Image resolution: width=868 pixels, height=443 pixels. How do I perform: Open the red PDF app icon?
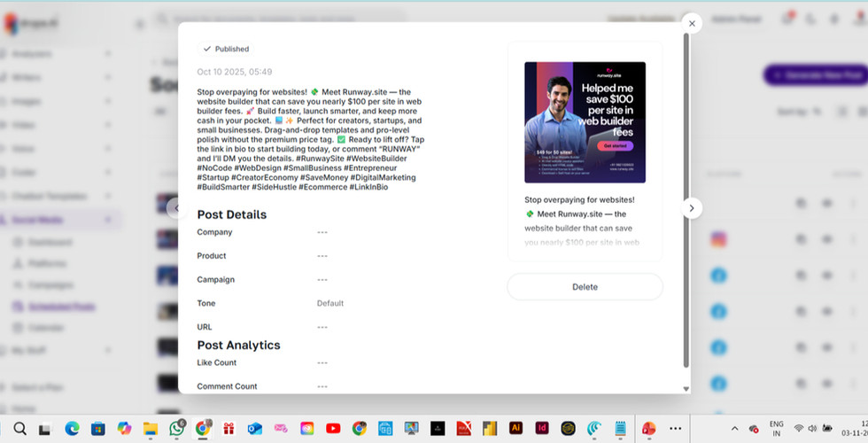[464, 429]
